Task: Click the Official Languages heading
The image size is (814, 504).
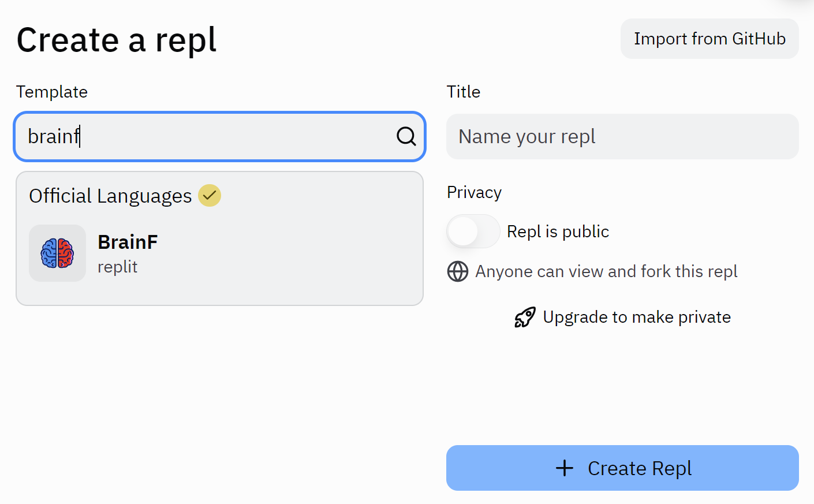Action: pyautogui.click(x=110, y=196)
